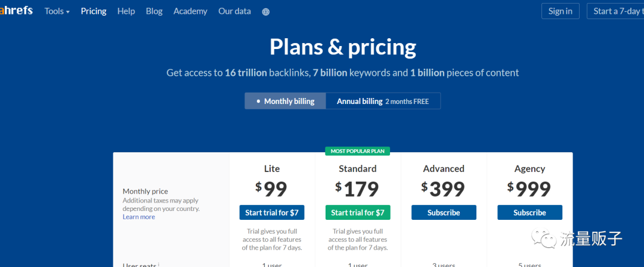Start Lite plan trial for $7
Viewport: 644px width, 267px height.
tap(272, 212)
